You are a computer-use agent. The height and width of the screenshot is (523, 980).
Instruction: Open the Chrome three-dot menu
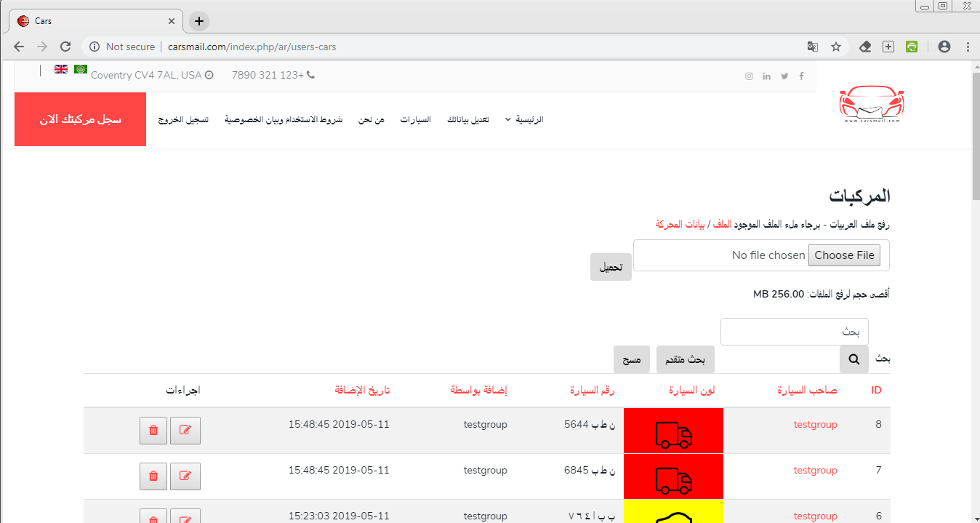pos(968,47)
